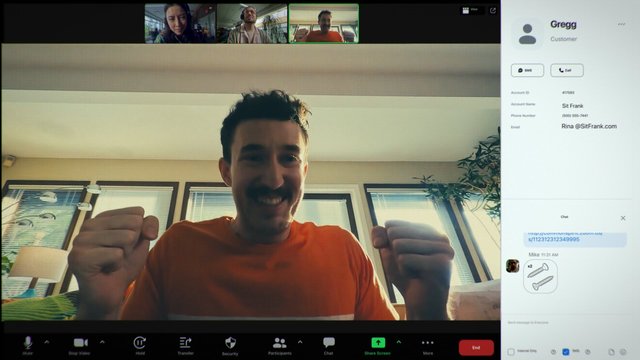The image size is (640, 360).
Task: Put the call on Hold
Action: point(140,346)
